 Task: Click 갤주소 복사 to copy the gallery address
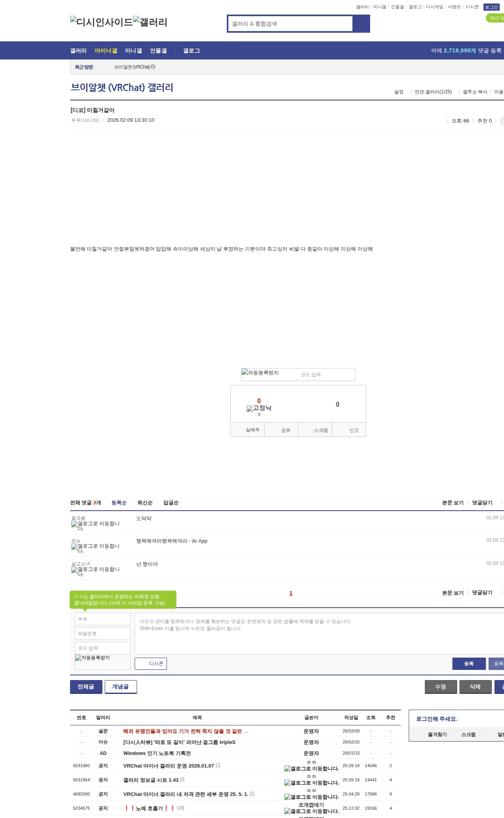pyautogui.click(x=475, y=92)
